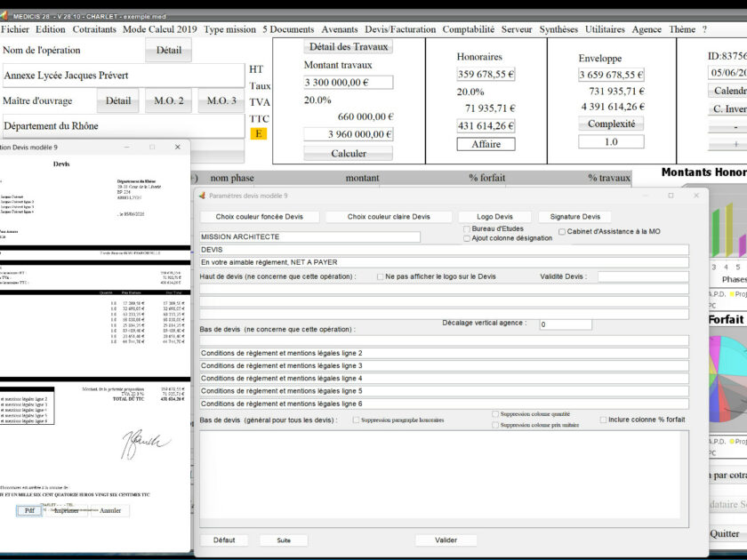Open the Fichier menu
Screen dimensions: 747x560
coord(15,29)
